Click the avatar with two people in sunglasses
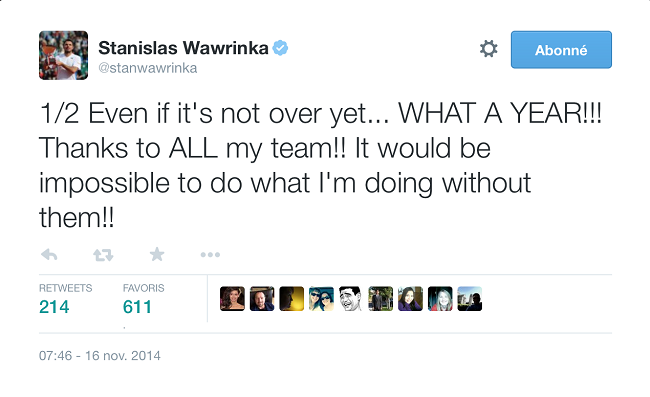The height and width of the screenshot is (397, 650). (x=321, y=298)
